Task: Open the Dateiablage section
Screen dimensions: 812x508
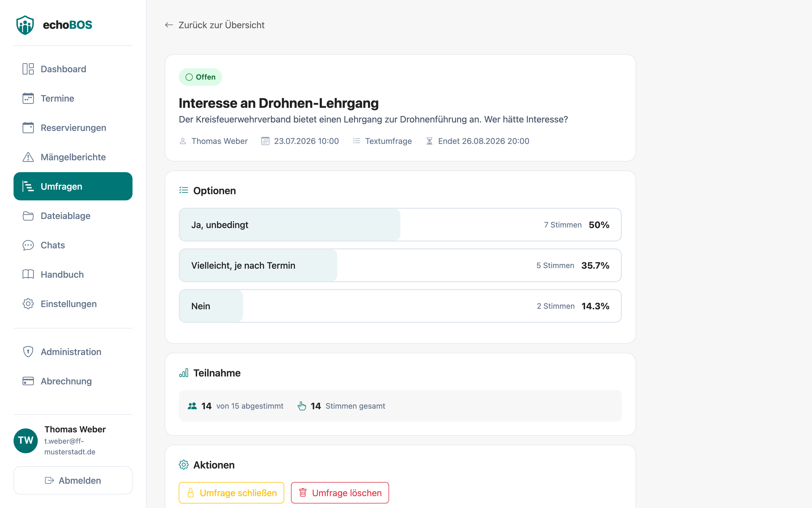Action: (73, 216)
